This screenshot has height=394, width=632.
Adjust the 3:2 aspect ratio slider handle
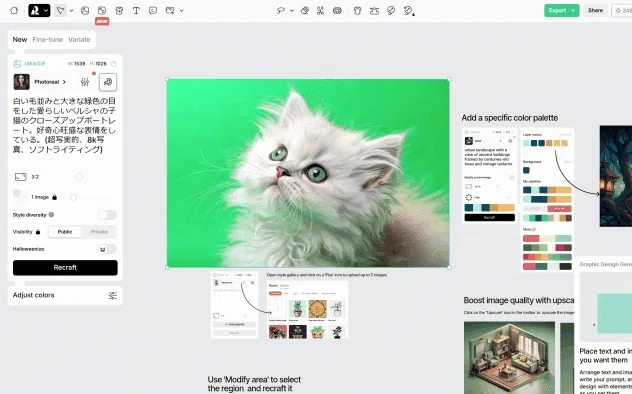pos(79,177)
